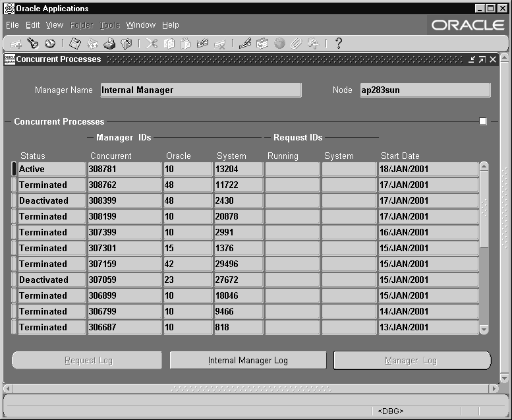512x420 pixels.
Task: Click the Zoom toolbar icon
Action: [262, 44]
